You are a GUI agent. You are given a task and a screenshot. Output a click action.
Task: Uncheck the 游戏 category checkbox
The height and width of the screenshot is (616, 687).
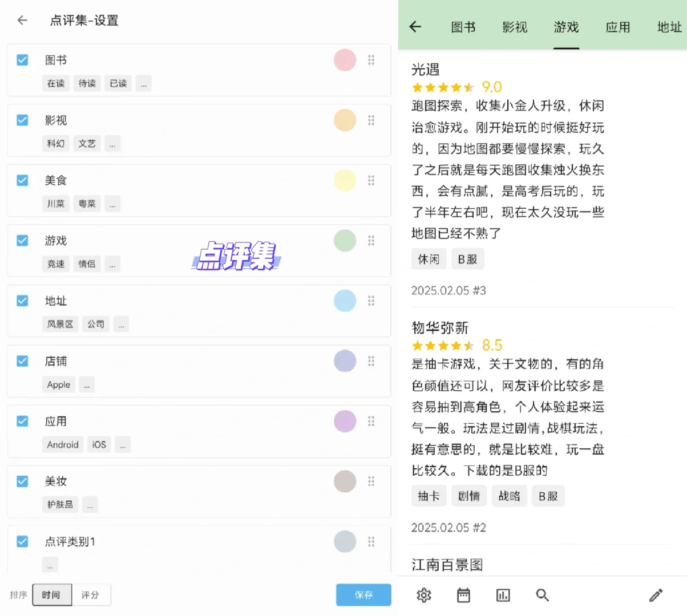tap(22, 240)
